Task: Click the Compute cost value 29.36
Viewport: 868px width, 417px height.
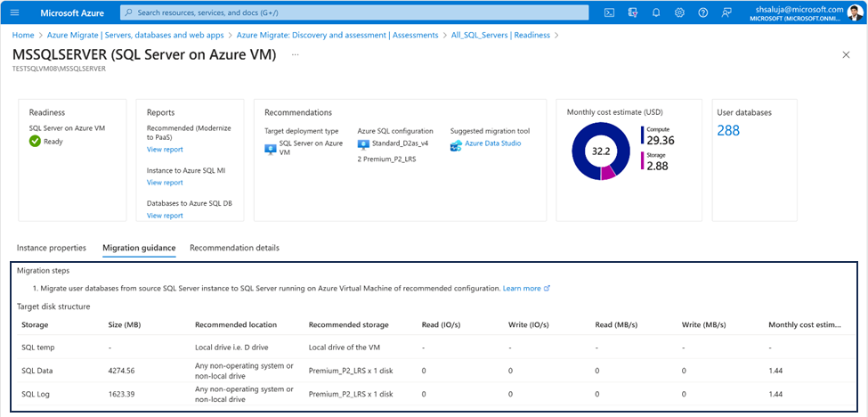Action: tap(661, 140)
